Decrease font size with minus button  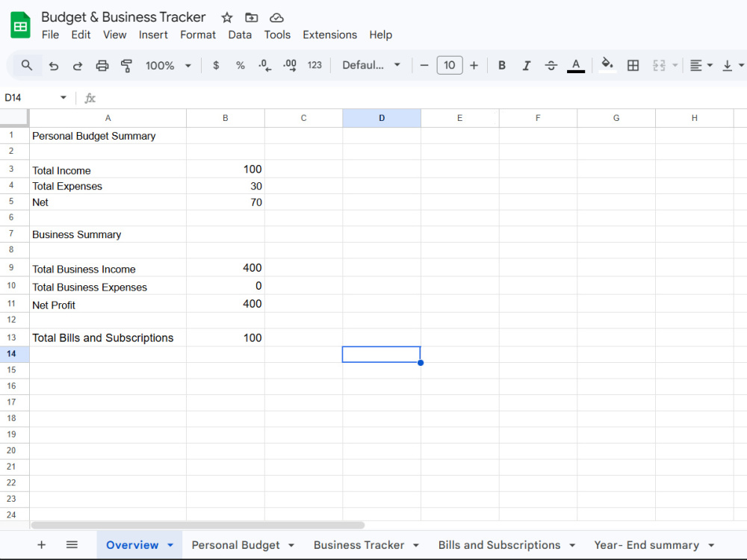click(x=424, y=65)
